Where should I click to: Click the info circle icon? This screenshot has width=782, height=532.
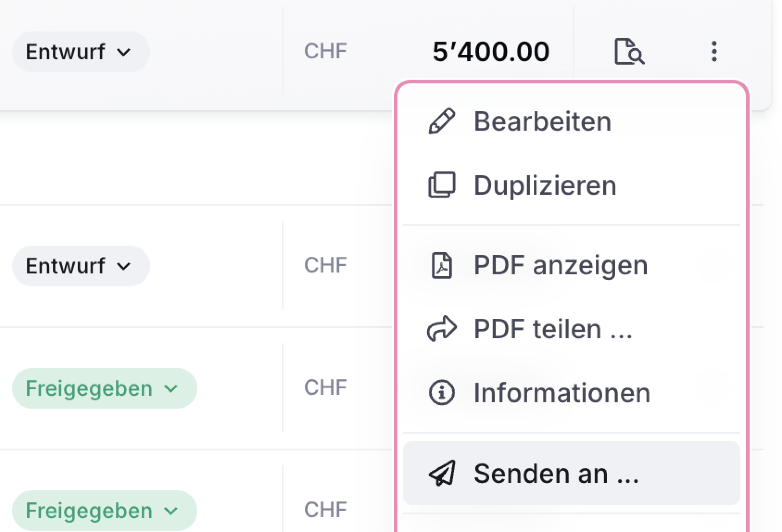tap(442, 392)
